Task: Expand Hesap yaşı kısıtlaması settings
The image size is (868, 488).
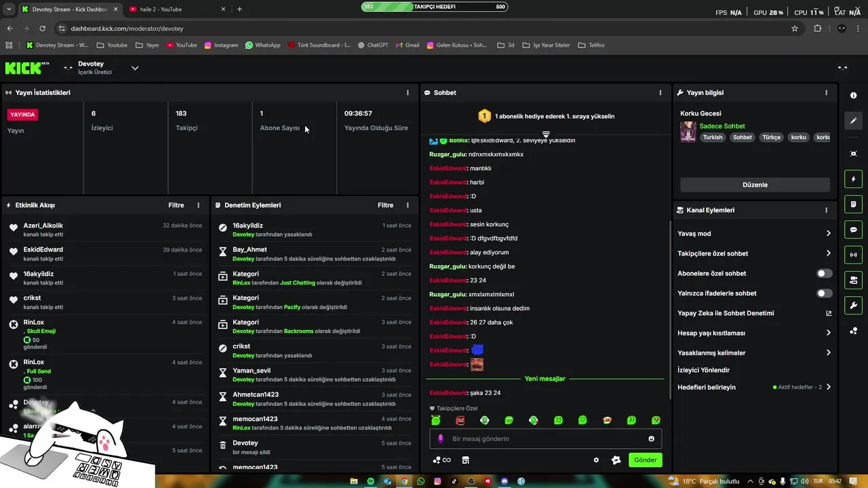Action: tap(829, 333)
